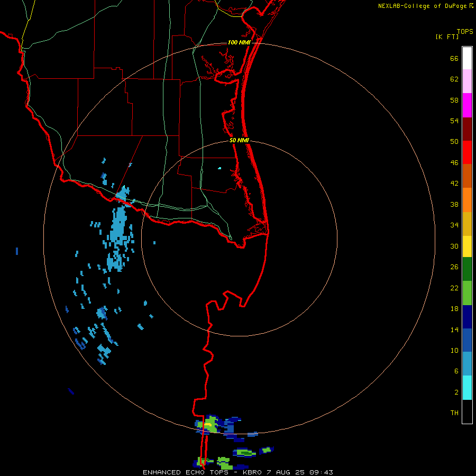Click the [K FT] units label
The image size is (476, 476).
click(x=447, y=36)
